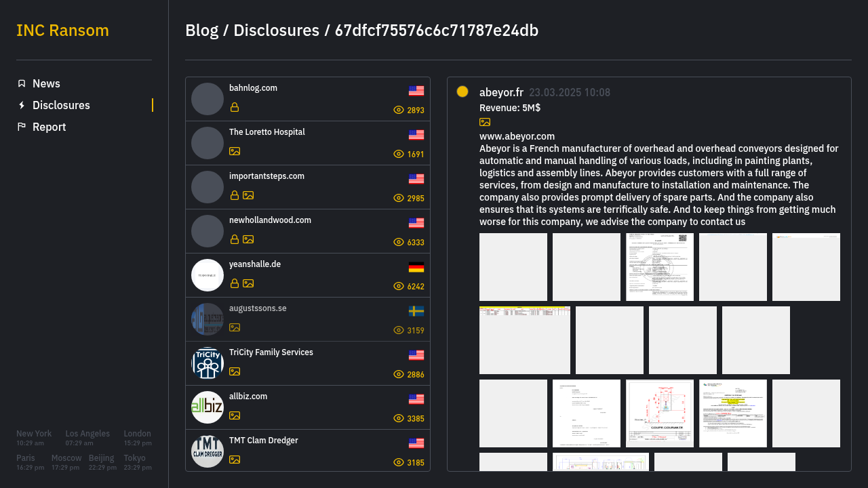Viewport: 868px width, 488px height.
Task: Click the US flag on bahnlog.com row
Action: click(416, 91)
